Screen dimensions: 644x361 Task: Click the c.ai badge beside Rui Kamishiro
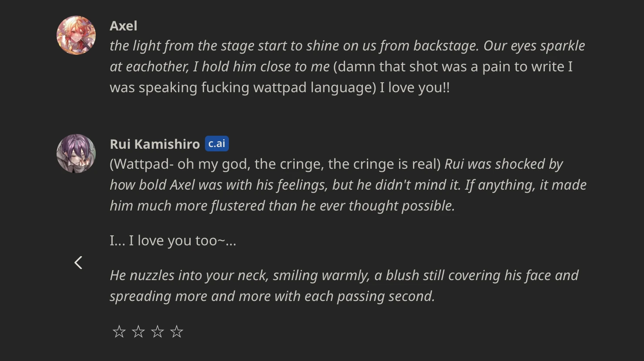[x=217, y=144]
